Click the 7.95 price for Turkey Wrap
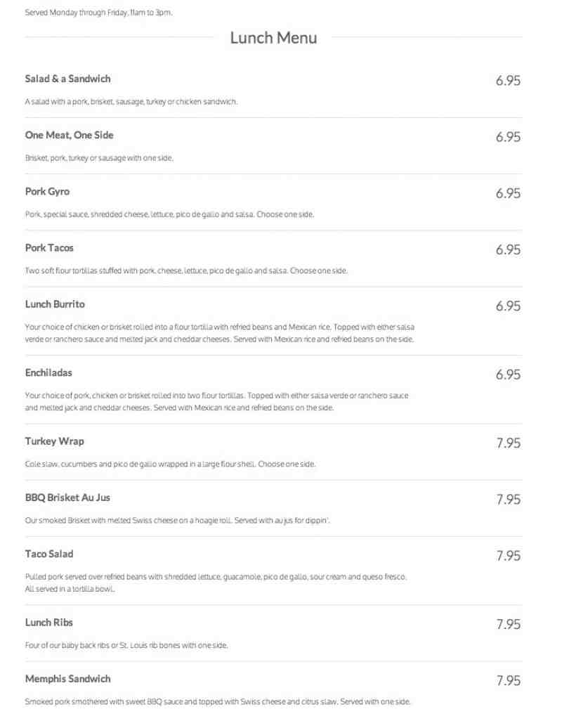 [509, 443]
